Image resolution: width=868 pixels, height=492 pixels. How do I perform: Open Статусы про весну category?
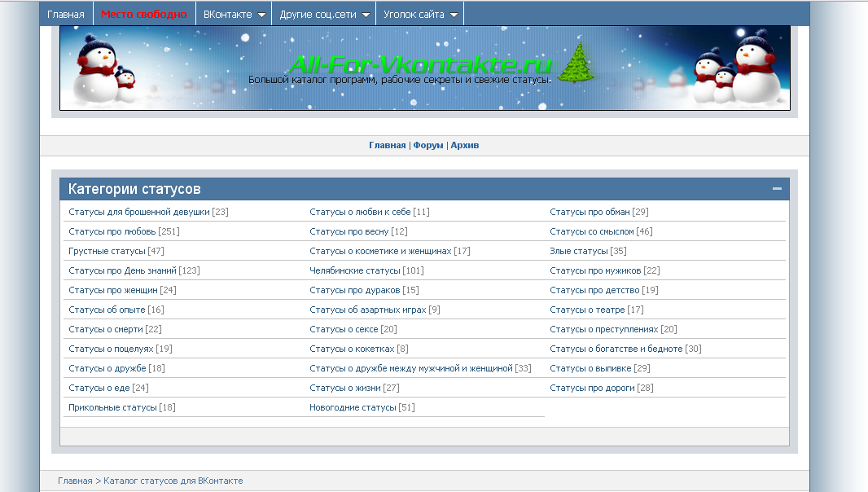click(349, 231)
